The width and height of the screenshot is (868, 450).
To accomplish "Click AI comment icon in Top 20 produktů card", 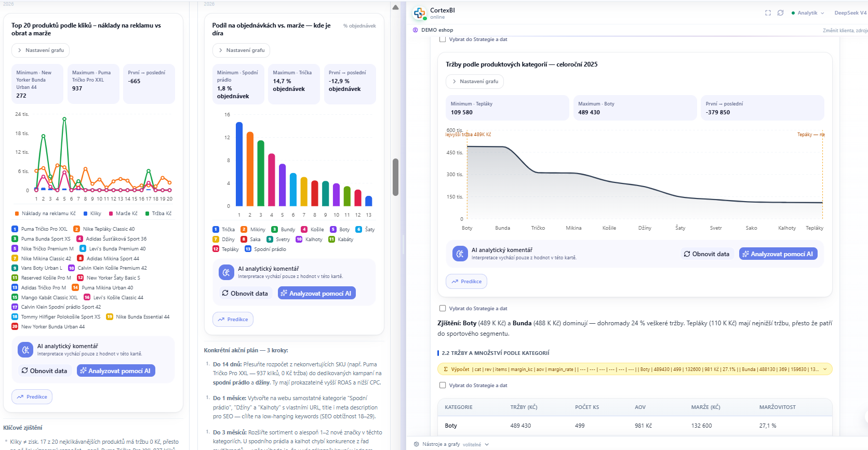I will tap(25, 350).
